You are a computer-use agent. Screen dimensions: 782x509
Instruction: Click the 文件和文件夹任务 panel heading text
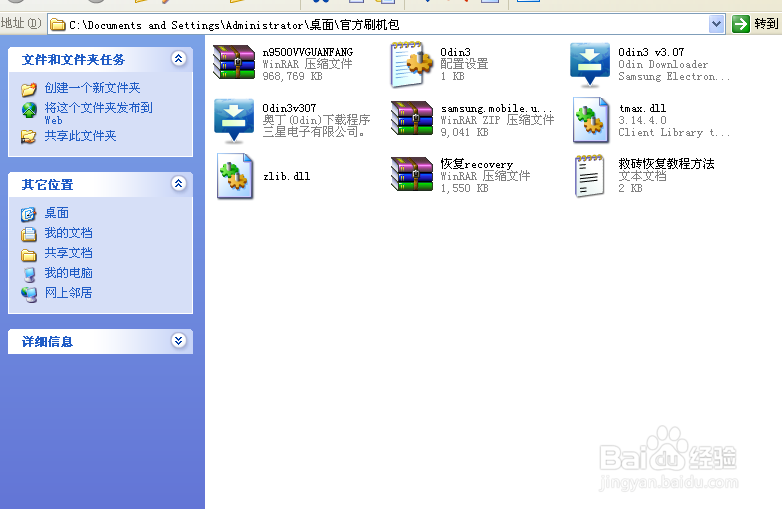coord(73,59)
